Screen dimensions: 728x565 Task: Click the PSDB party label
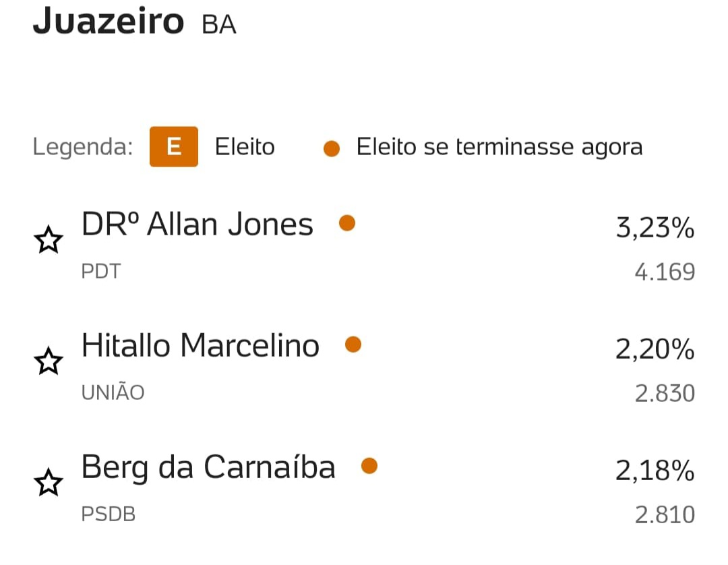[108, 514]
